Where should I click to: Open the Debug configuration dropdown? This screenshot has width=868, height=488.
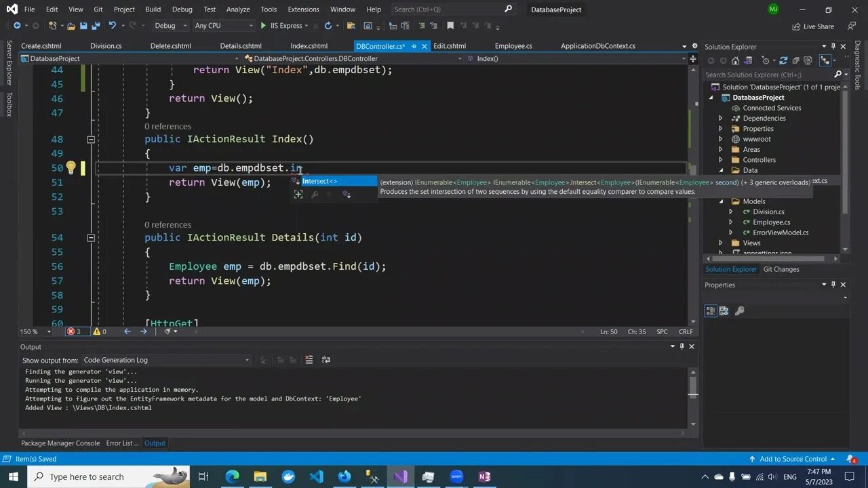click(170, 26)
